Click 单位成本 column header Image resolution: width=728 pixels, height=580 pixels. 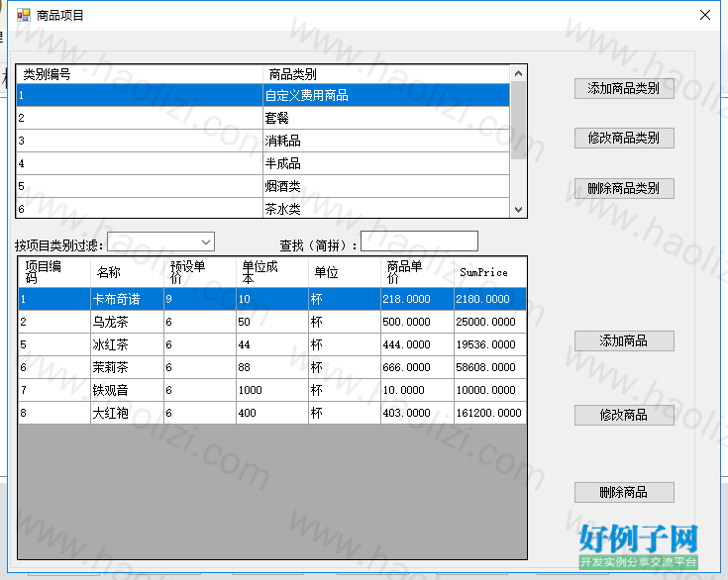272,272
